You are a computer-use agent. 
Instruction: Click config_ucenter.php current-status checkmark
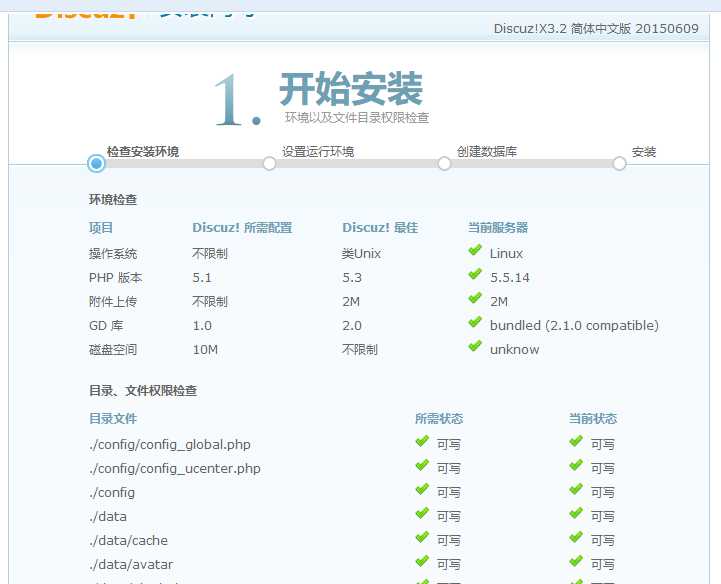point(576,465)
